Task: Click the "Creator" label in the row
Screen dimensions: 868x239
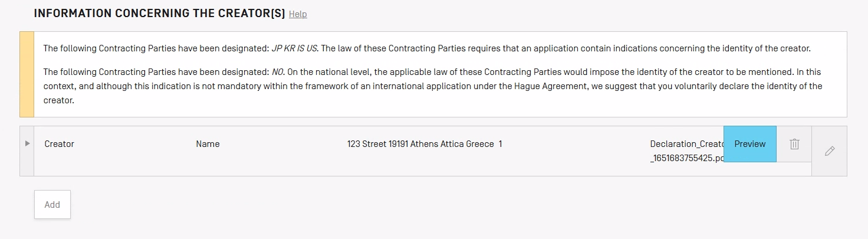Action: pos(60,144)
